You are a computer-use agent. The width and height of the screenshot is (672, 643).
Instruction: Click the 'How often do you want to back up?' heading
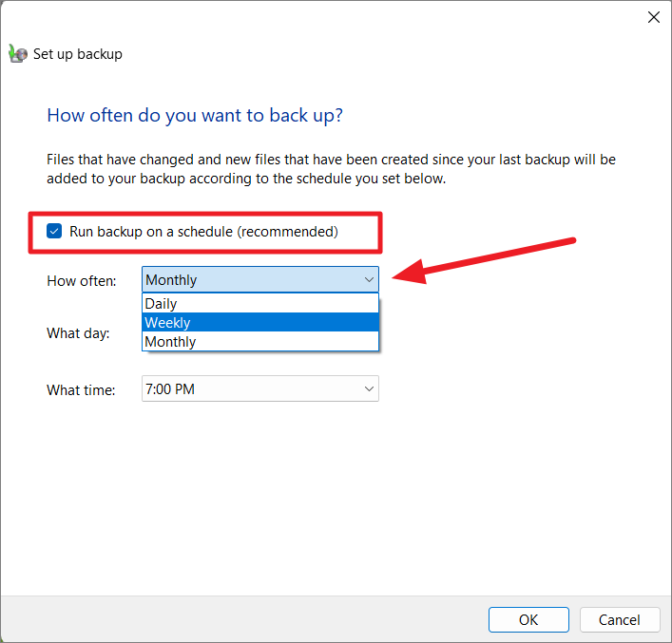click(195, 116)
